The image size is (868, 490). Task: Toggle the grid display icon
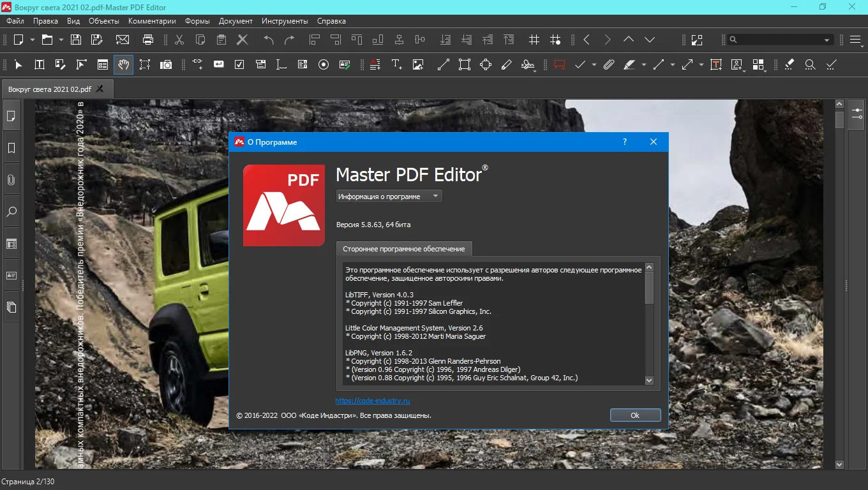point(534,40)
